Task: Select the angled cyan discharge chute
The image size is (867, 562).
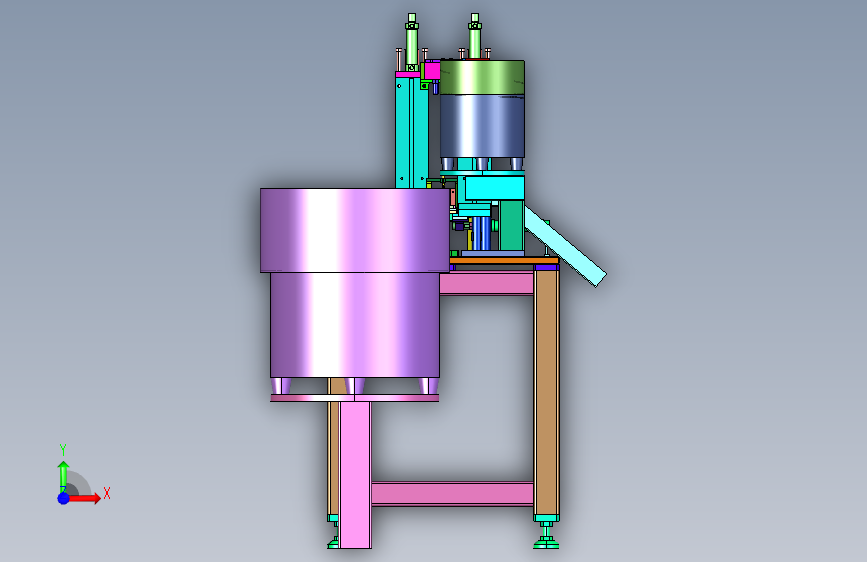Action: [565, 246]
